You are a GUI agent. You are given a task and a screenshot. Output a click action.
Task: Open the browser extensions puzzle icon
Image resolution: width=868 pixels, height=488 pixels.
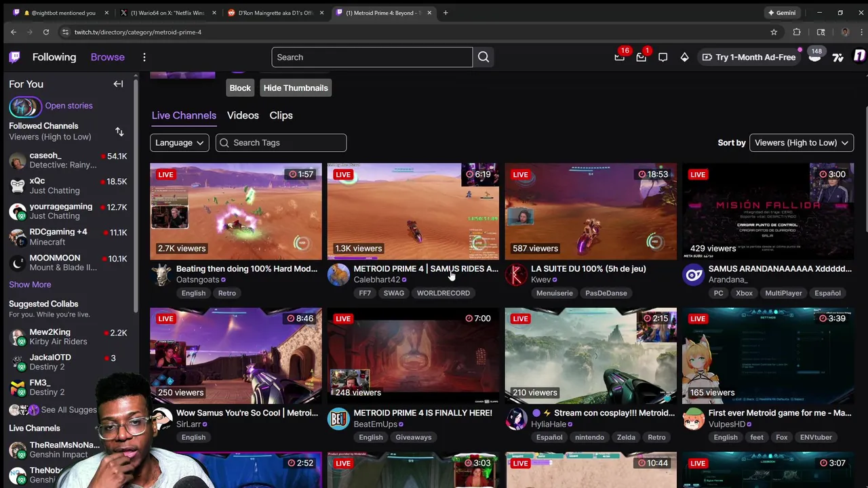[797, 32]
